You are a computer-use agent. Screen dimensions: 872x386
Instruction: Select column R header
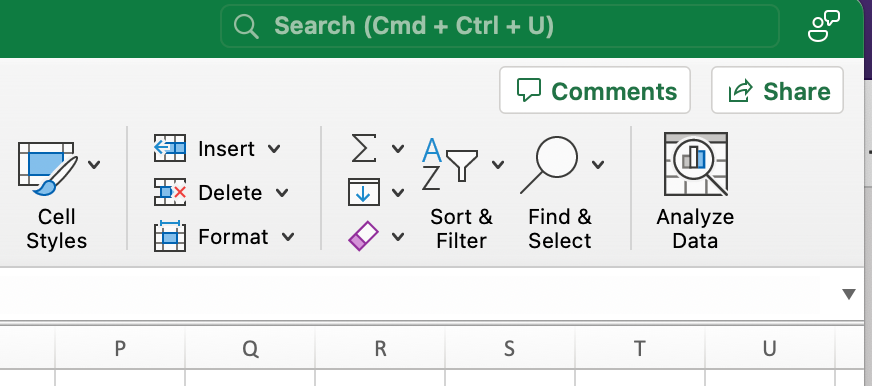(380, 348)
